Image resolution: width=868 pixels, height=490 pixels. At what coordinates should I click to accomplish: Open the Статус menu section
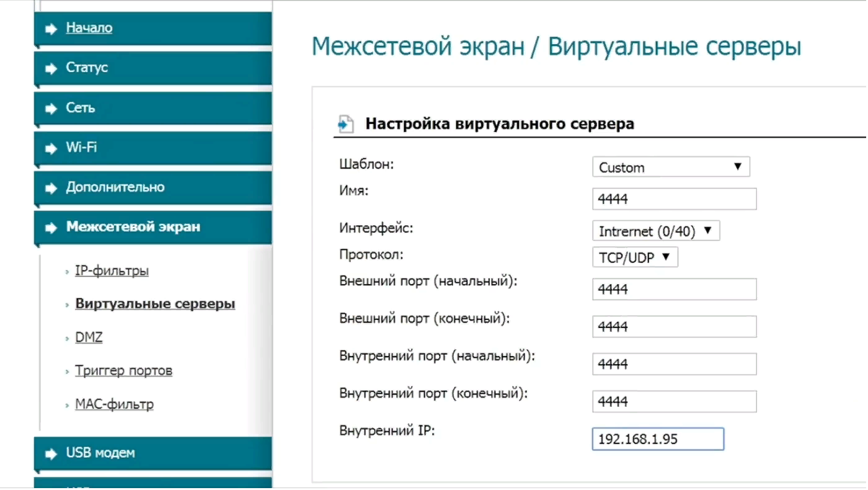153,68
